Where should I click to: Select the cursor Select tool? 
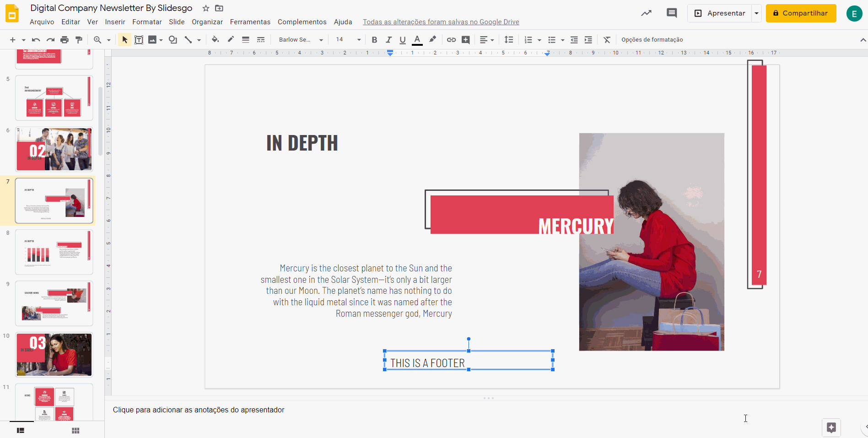pyautogui.click(x=124, y=40)
